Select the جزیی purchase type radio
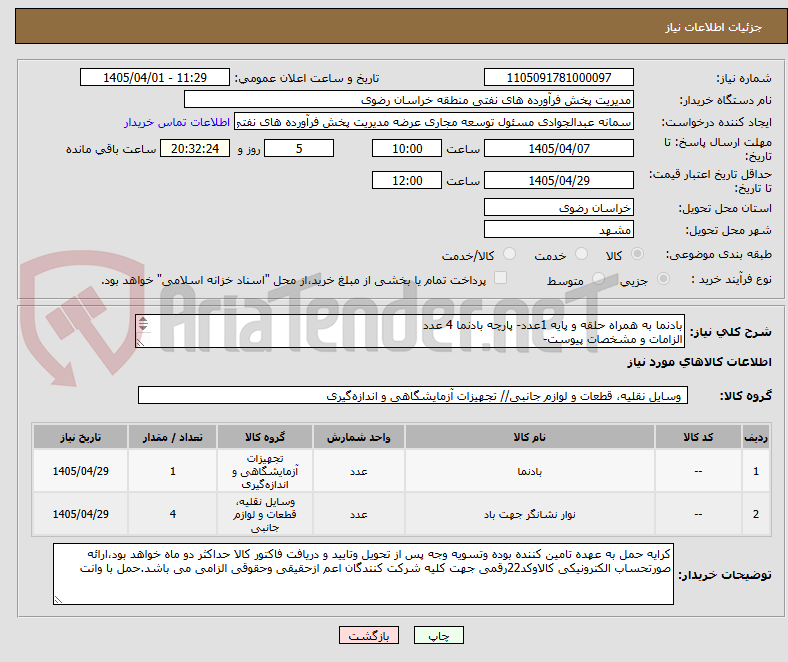The height and width of the screenshot is (662, 788). coord(663,278)
